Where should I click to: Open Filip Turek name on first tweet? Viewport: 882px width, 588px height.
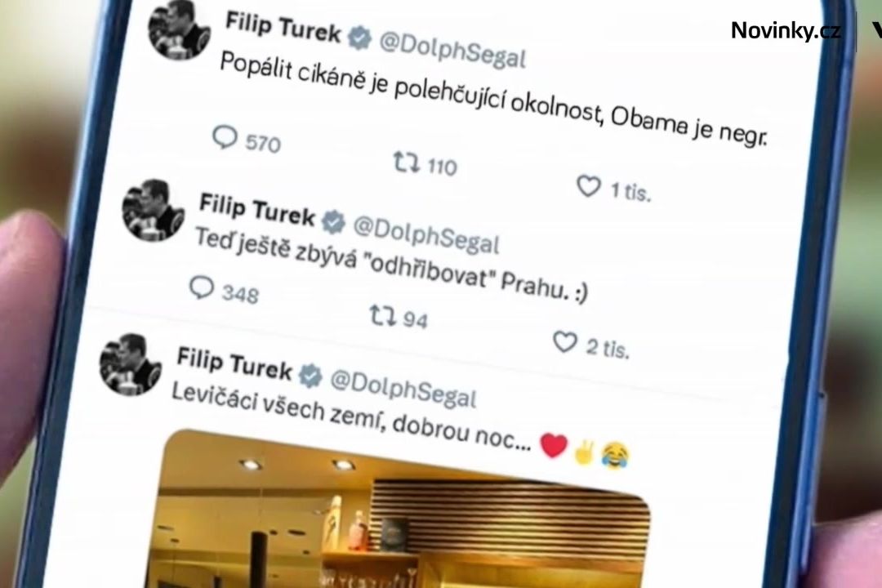(283, 28)
